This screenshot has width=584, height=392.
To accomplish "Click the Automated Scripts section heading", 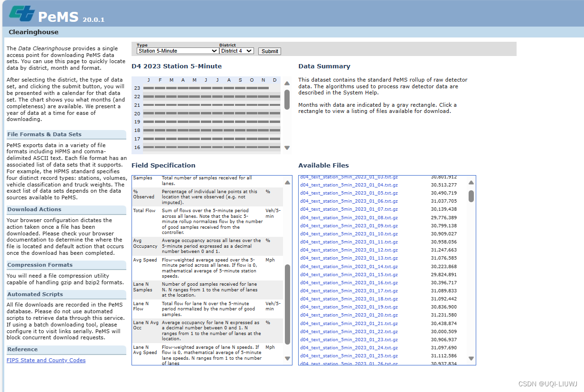I will click(x=35, y=294).
